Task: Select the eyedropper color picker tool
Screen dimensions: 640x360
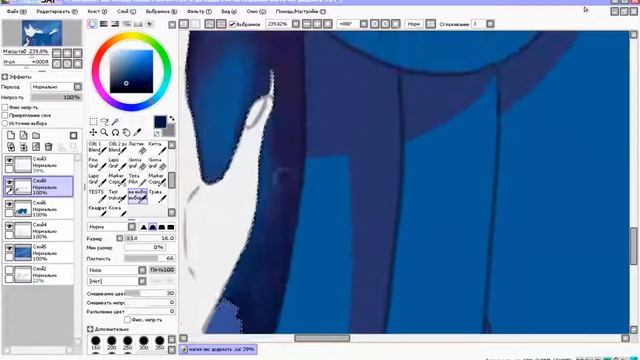Action: [x=138, y=132]
